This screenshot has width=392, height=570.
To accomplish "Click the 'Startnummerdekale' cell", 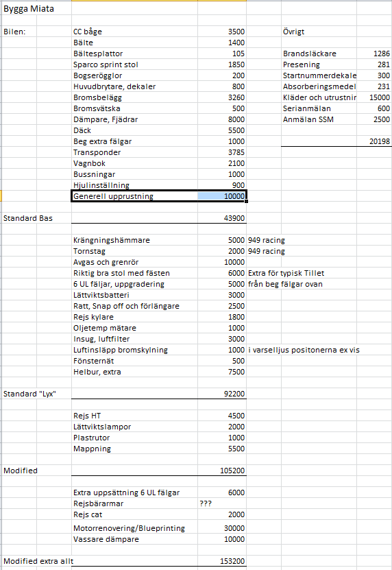I will [319, 75].
